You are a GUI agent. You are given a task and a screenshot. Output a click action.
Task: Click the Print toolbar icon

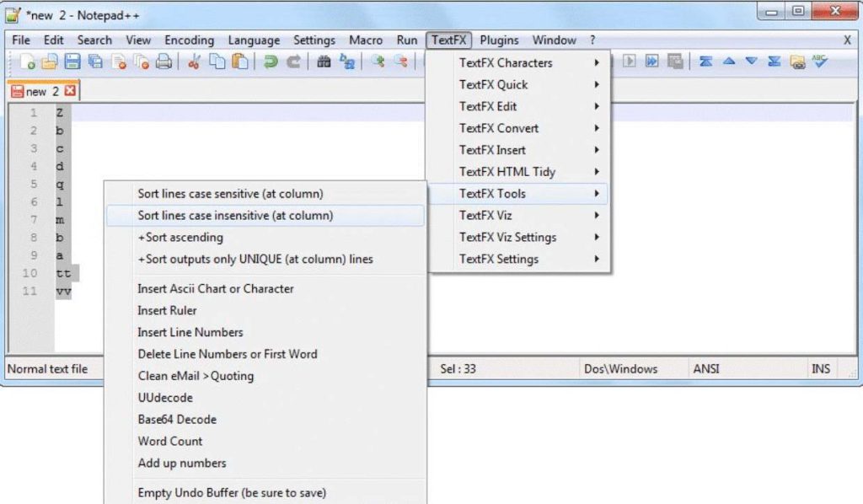coord(164,62)
